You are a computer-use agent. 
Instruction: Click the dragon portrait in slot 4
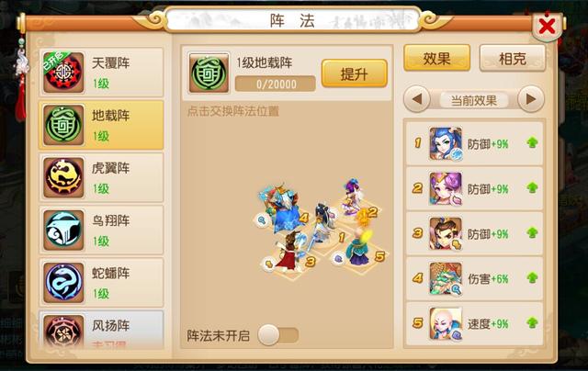(446, 278)
